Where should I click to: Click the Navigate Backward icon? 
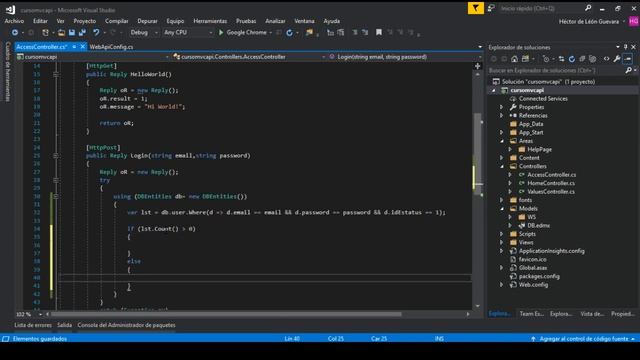15,33
